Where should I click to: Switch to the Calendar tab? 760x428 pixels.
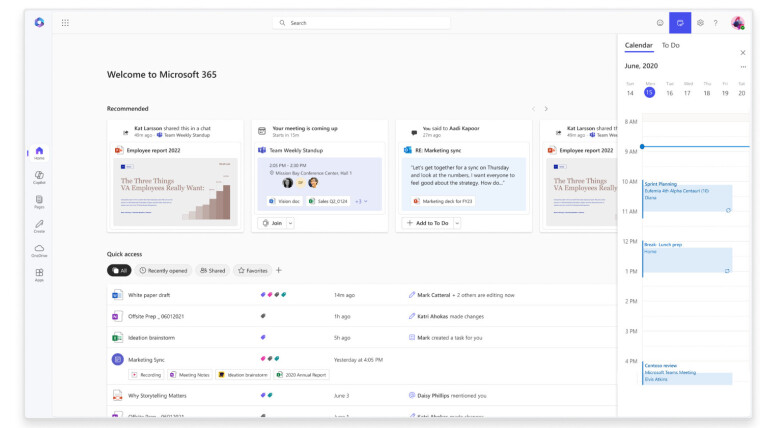638,45
